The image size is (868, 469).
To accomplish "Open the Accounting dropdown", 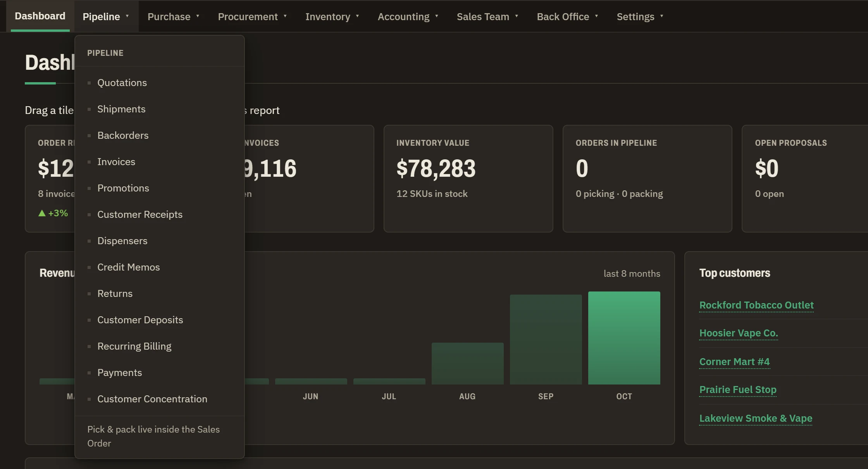I will pos(408,17).
